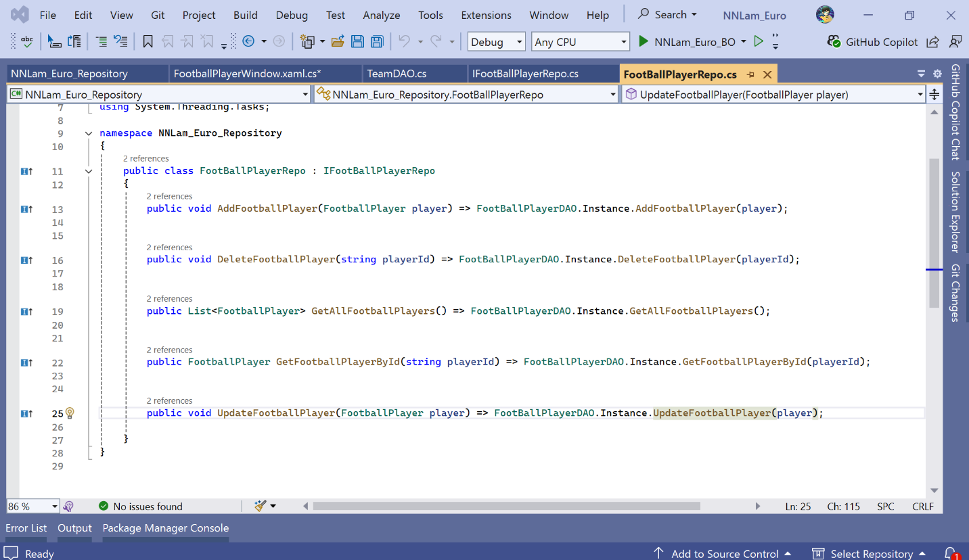Close the FootBallPlayerRepo.cs tab

[x=767, y=74]
